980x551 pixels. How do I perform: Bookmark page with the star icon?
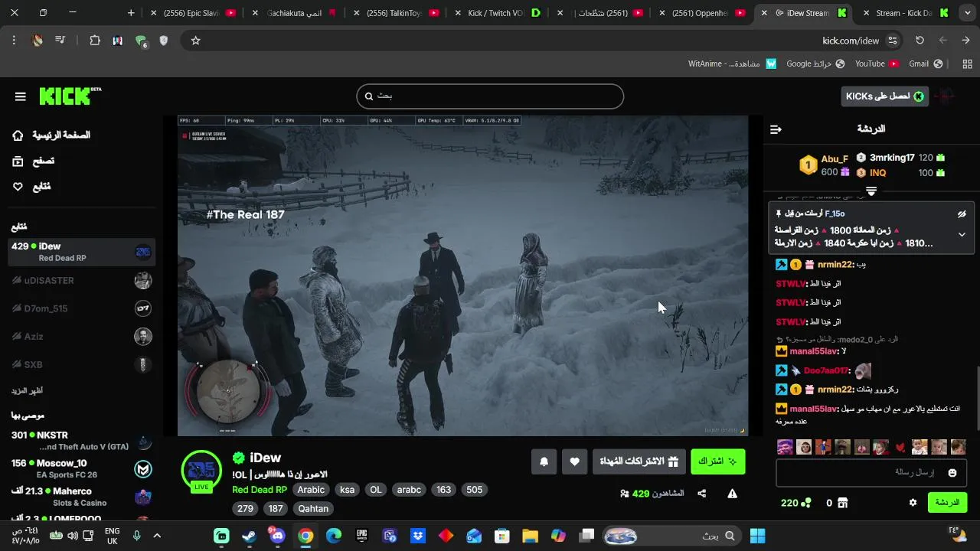[x=195, y=41]
